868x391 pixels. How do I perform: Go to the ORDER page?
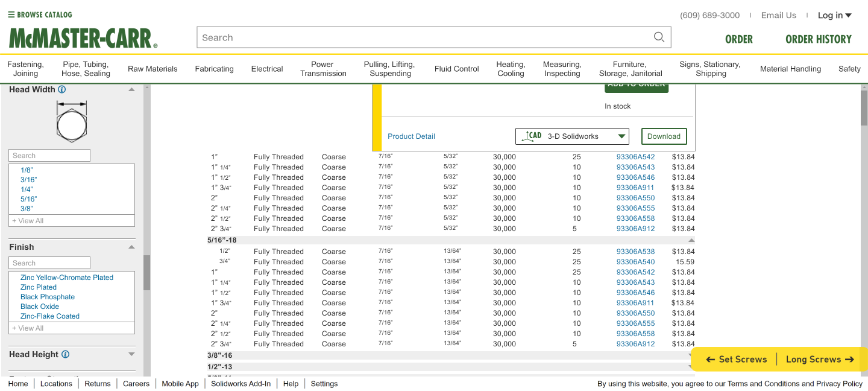click(x=739, y=39)
